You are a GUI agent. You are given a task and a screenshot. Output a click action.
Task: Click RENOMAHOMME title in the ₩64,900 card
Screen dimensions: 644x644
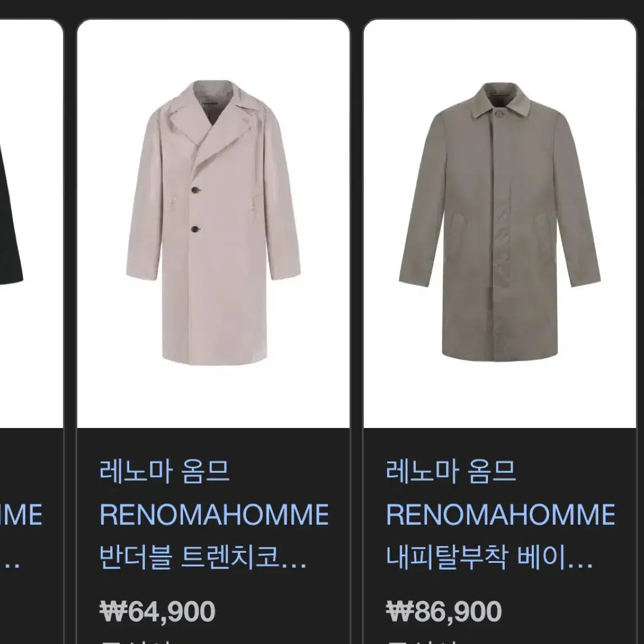tap(214, 515)
